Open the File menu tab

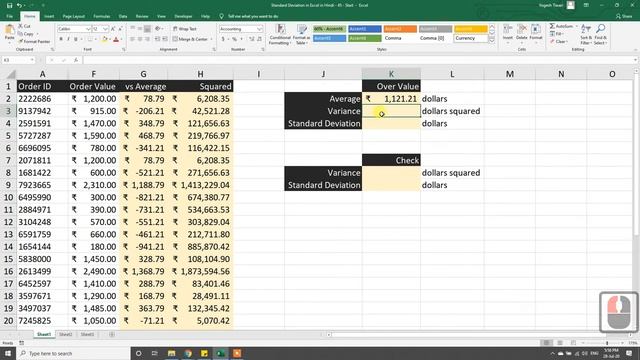tap(9, 16)
